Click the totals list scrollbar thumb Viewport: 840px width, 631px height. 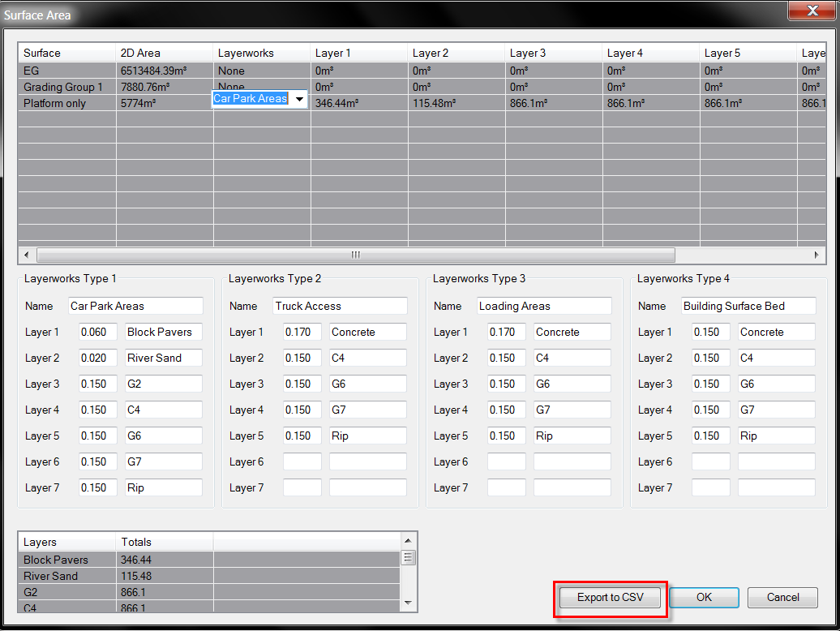[x=408, y=558]
